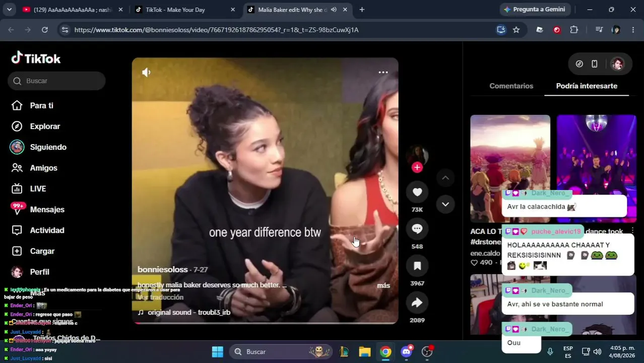Close the Malia Baker edit tab
This screenshot has height=363, width=644.
click(x=345, y=10)
